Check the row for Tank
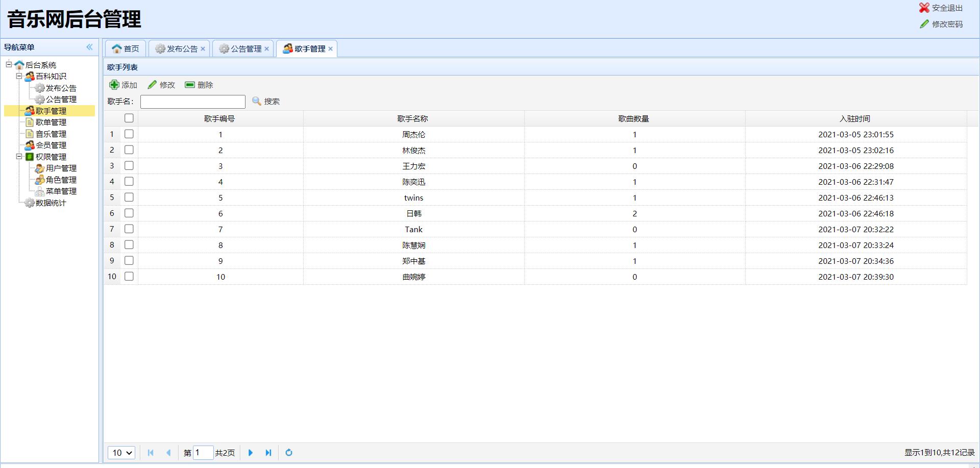The image size is (980, 468). tap(129, 229)
